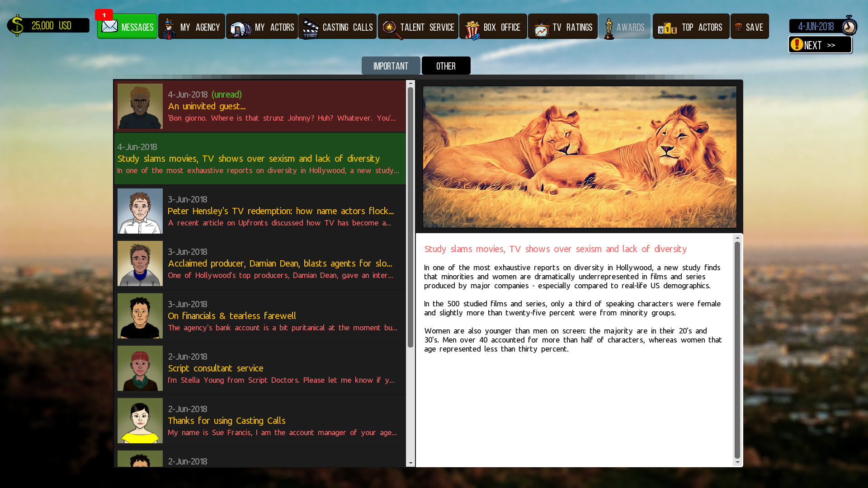Open Casting Calls clapperboard icon
Image resolution: width=868 pixels, height=488 pixels.
tap(311, 28)
